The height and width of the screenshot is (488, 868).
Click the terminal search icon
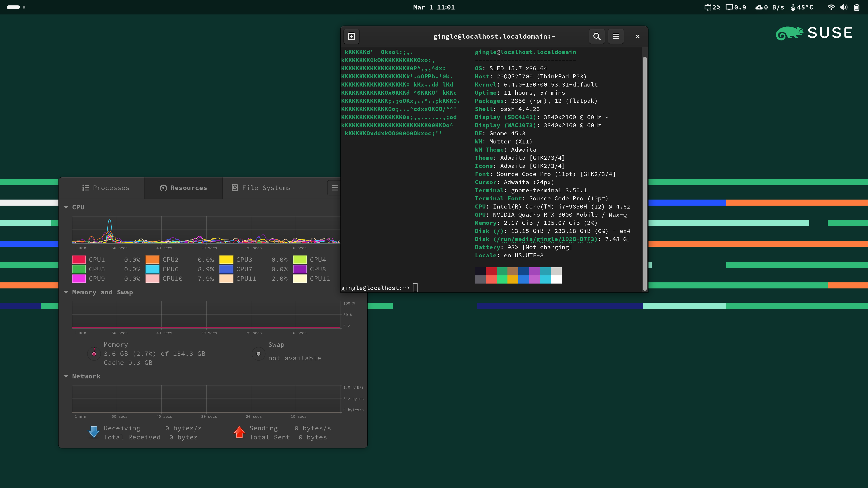(597, 36)
